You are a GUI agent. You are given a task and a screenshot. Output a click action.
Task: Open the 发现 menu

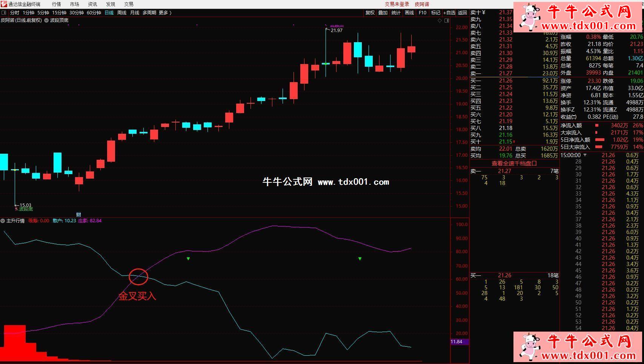tap(111, 4)
